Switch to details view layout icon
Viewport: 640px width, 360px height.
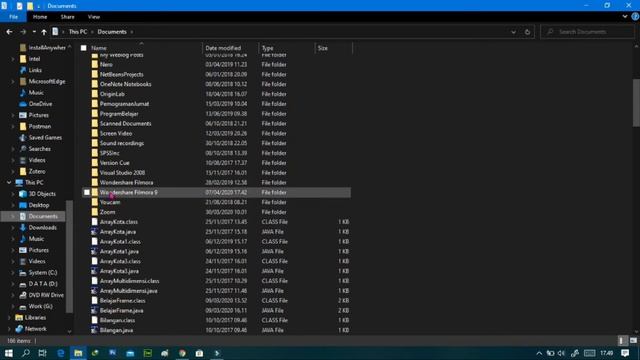[x=622, y=340]
